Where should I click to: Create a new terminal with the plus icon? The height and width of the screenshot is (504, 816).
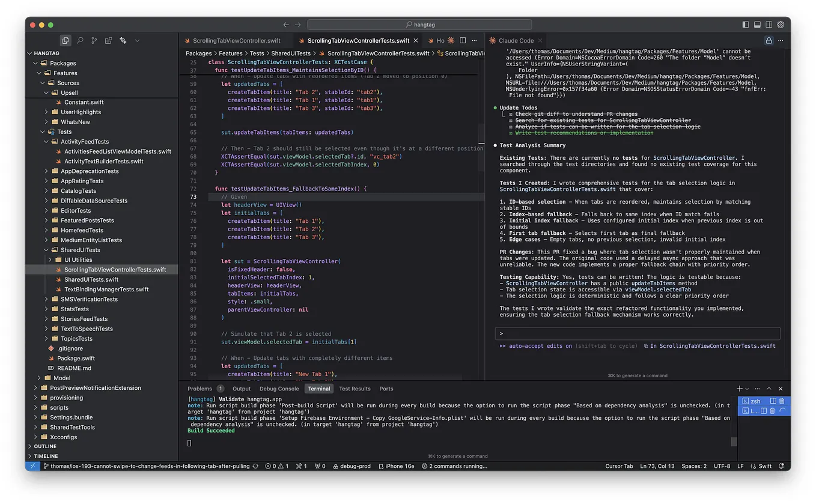click(740, 389)
